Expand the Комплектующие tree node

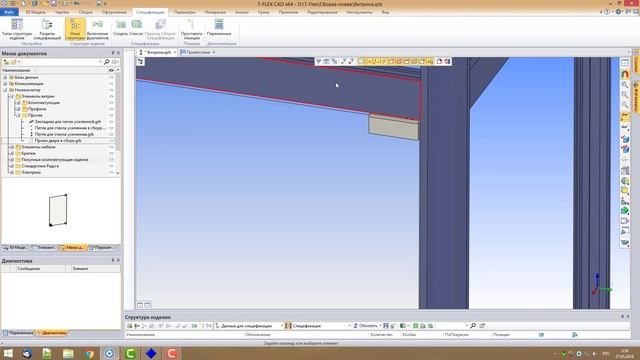[x=18, y=102]
